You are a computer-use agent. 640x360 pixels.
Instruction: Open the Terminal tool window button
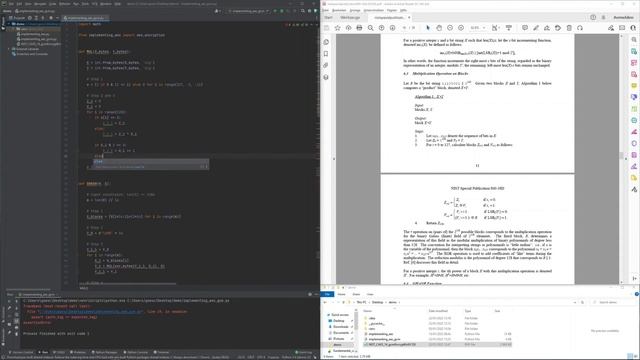pyautogui.click(x=161, y=352)
